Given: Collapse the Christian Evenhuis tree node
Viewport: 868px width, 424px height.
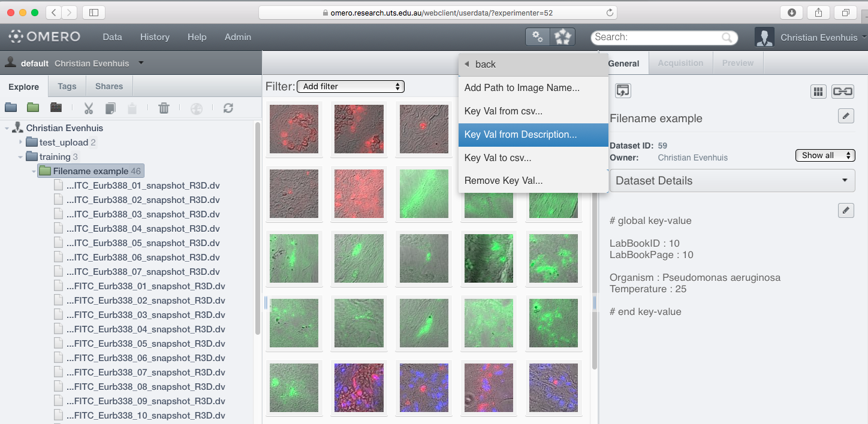Looking at the screenshot, I should pyautogui.click(x=8, y=128).
